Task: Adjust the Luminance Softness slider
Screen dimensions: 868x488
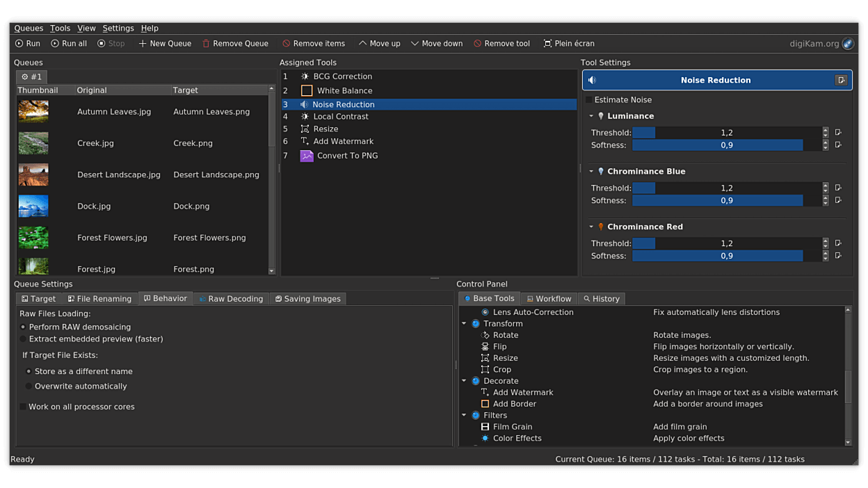Action: coord(718,145)
